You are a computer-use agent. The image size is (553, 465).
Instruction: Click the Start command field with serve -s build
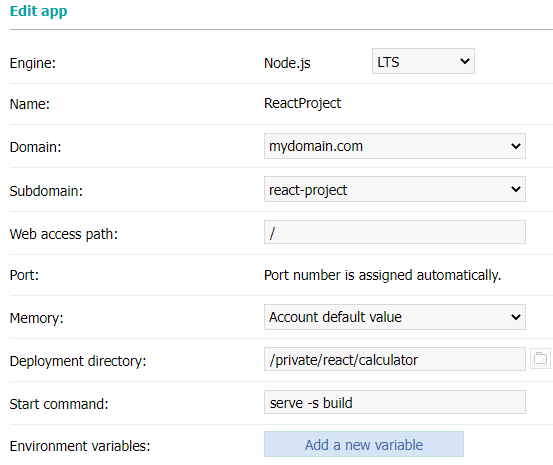coord(395,402)
